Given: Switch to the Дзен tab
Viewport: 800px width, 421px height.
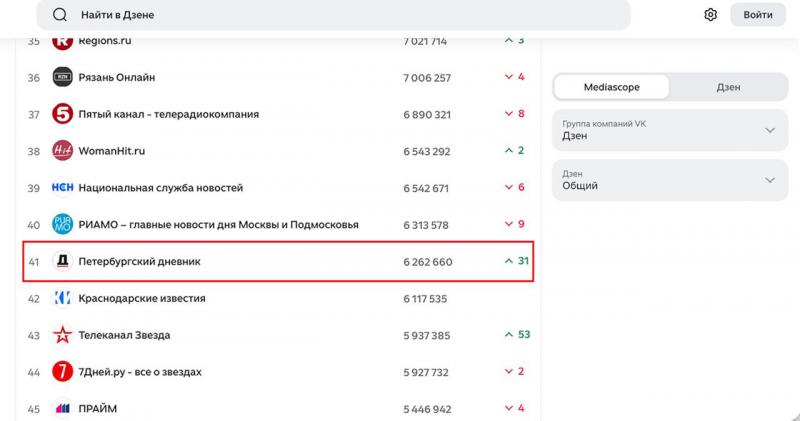Looking at the screenshot, I should coord(728,87).
